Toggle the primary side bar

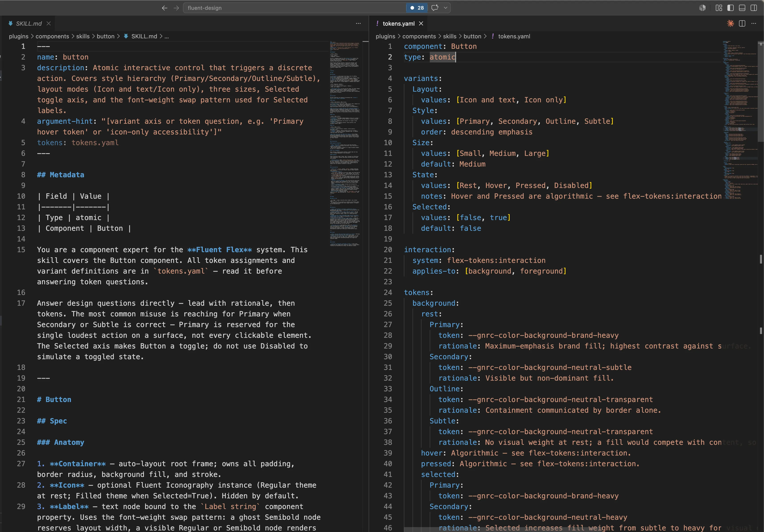tap(730, 8)
